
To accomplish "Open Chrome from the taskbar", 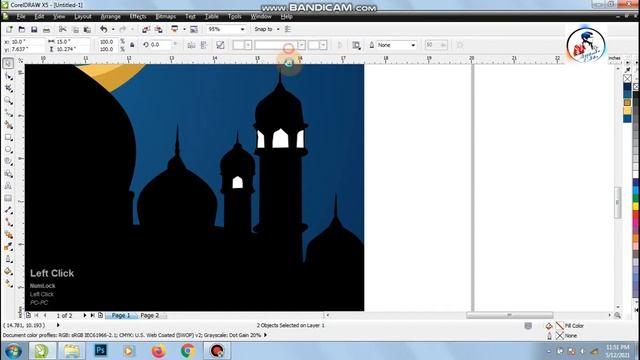I will [188, 350].
